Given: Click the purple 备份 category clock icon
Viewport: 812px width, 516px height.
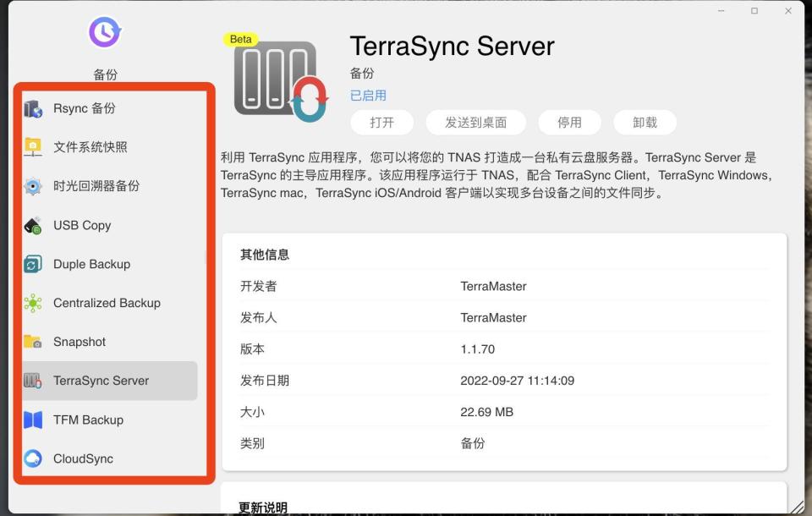Looking at the screenshot, I should point(105,32).
